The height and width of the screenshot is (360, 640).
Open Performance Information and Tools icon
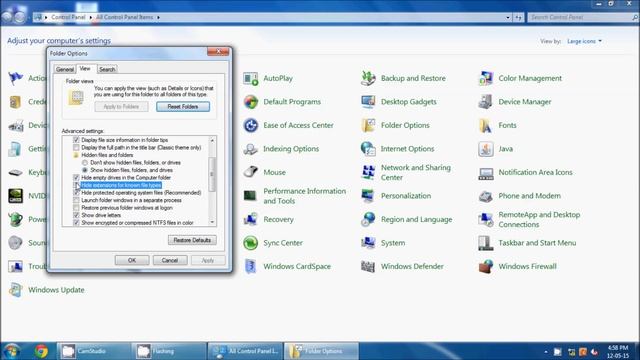[251, 196]
